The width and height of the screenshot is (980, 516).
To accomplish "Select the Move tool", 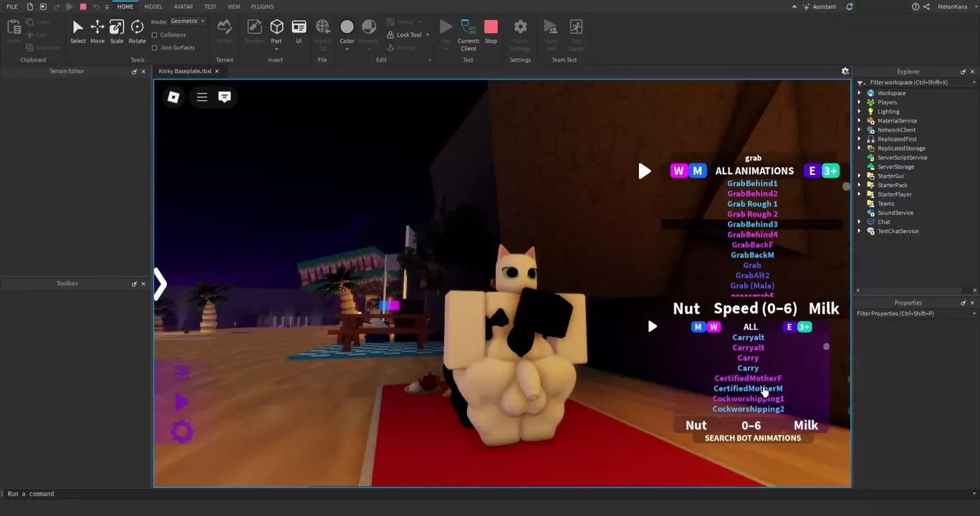I will click(x=97, y=30).
